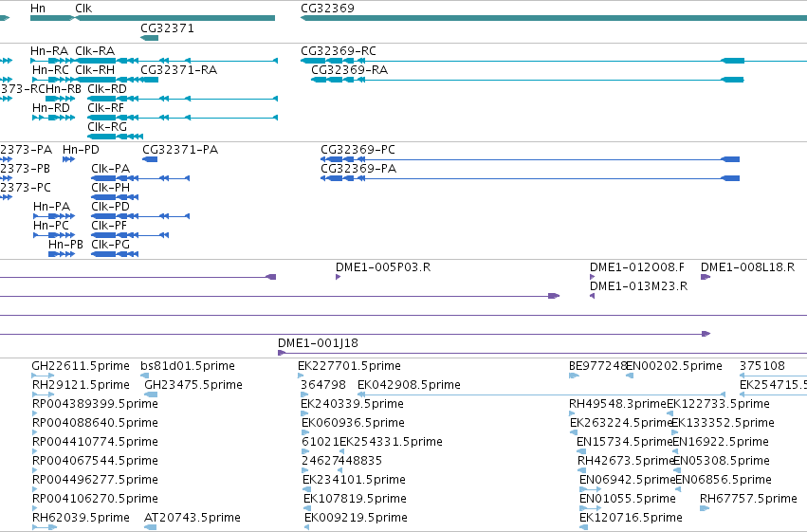This screenshot has height=532, width=807.
Task: Click the CG32371-PA protein label
Action: point(180,150)
